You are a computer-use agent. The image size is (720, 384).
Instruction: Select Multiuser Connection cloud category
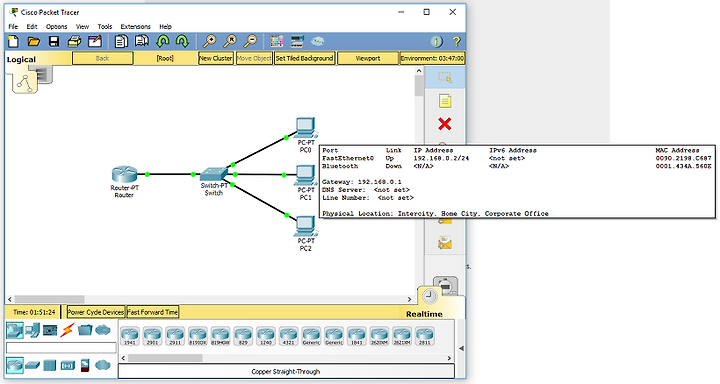(x=103, y=330)
